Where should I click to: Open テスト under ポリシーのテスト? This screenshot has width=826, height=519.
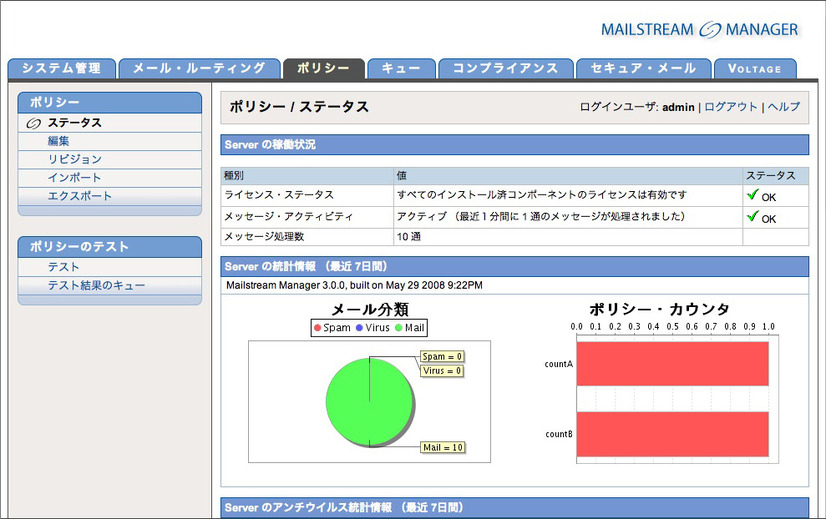coord(64,267)
